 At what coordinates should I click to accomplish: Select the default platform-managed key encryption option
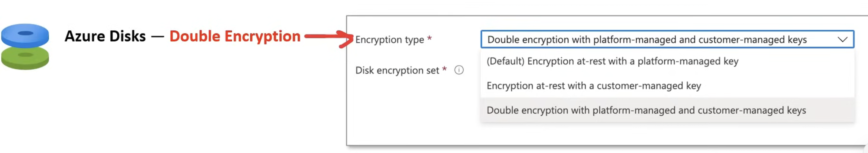pos(612,61)
